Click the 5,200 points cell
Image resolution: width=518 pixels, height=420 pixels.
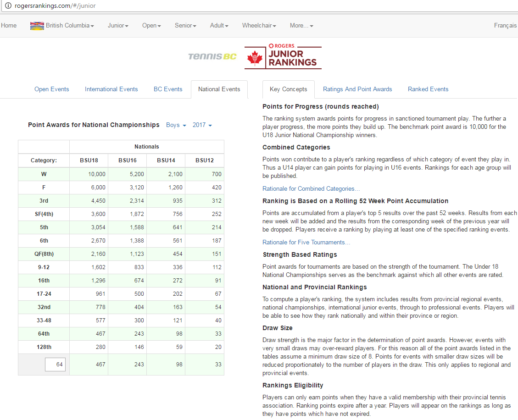(128, 174)
